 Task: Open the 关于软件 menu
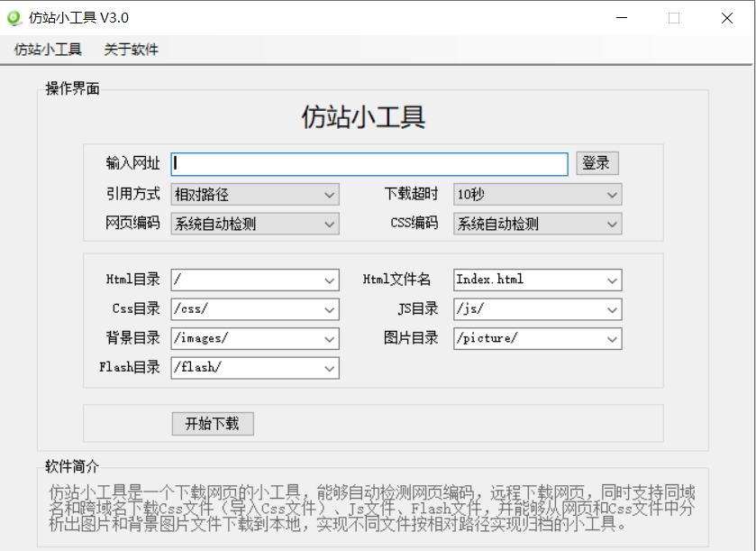[132, 50]
